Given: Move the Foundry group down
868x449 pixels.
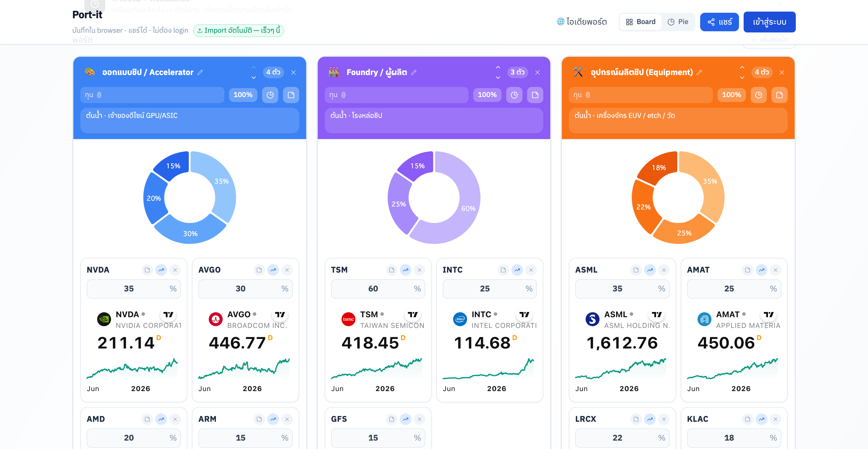Looking at the screenshot, I should [498, 77].
